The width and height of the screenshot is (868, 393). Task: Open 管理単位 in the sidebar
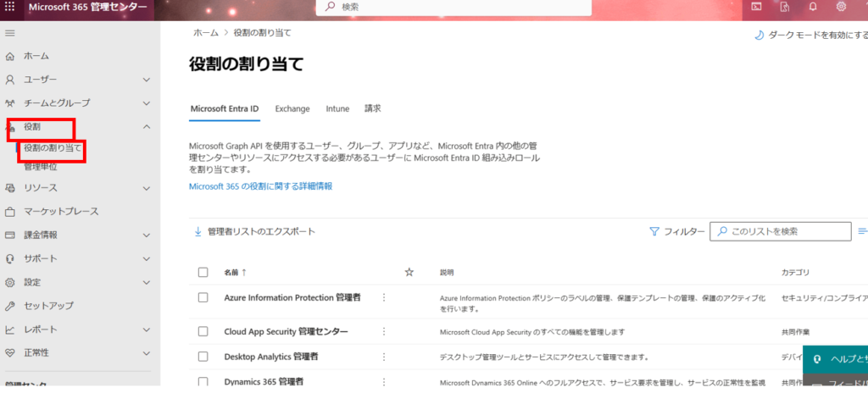(x=40, y=167)
